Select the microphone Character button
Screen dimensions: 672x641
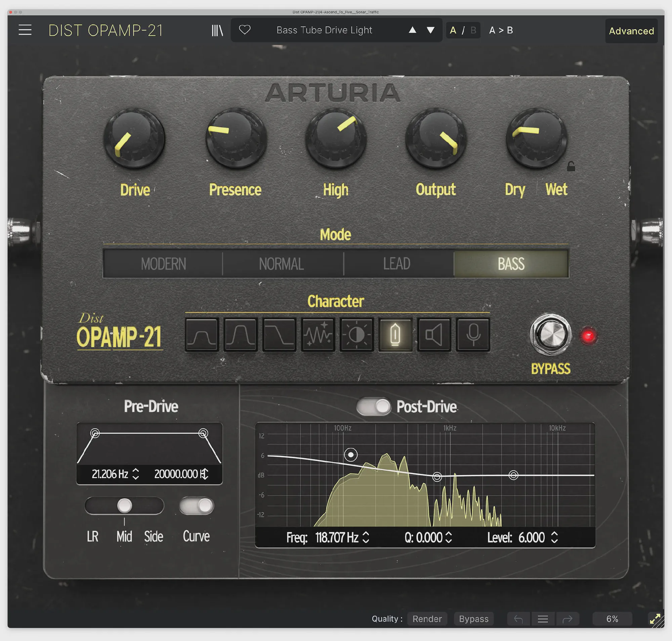[473, 335]
